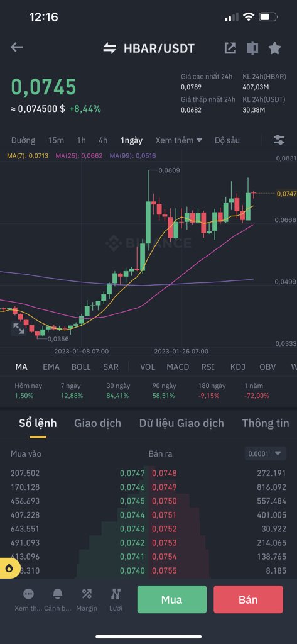Tap the flame hot badge
297x644 pixels.
[9, 568]
